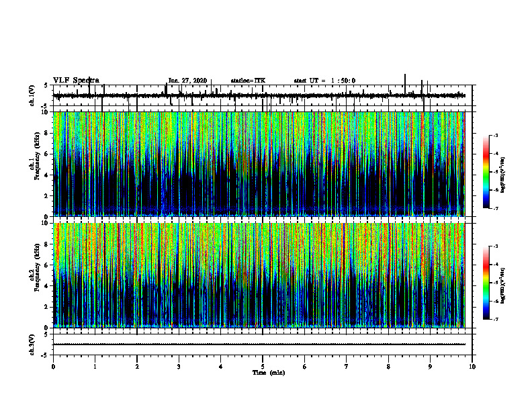
Task: Click the "8" kHz tick on ch.1 frequency axis
Action: pyautogui.click(x=47, y=133)
